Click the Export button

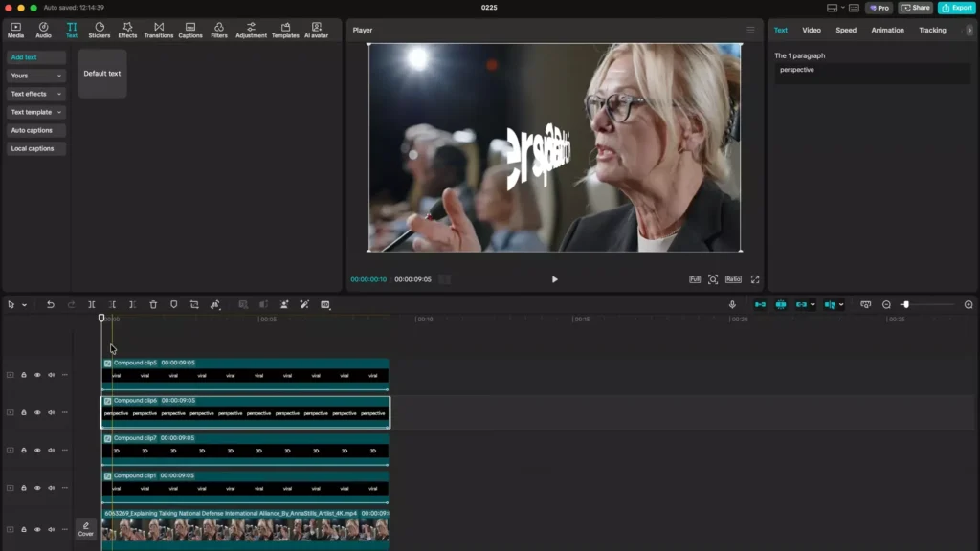(x=957, y=7)
